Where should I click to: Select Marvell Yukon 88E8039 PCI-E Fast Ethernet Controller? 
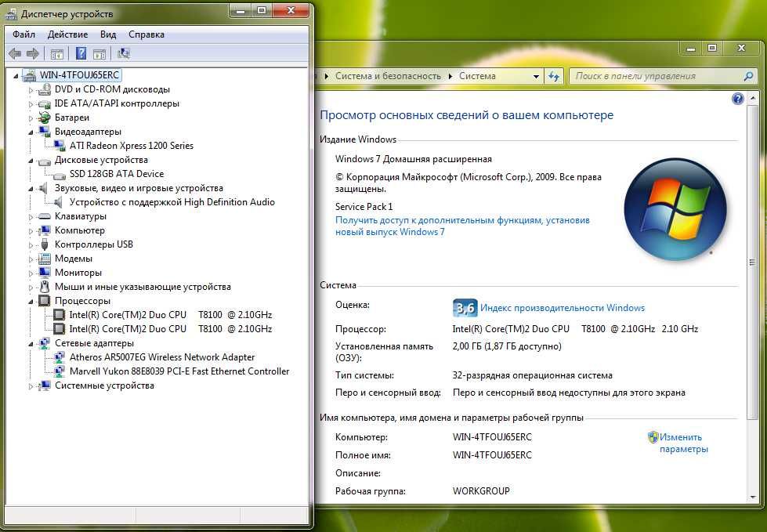179,371
